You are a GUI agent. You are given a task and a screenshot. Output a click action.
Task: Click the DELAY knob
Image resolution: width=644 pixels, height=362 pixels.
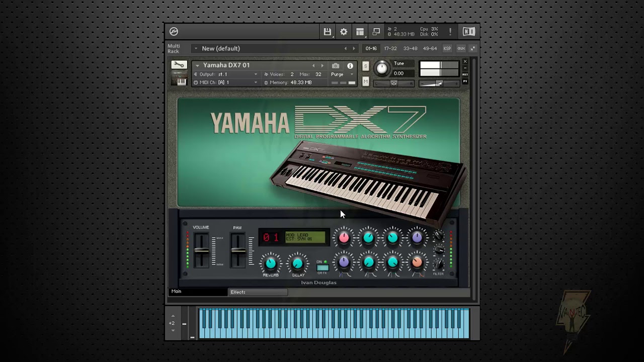point(298,263)
